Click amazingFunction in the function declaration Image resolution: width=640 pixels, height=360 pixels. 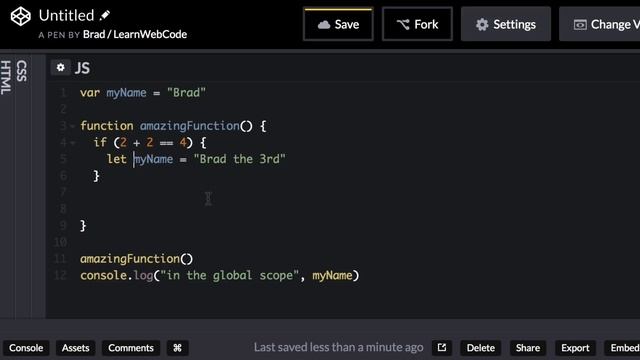[x=190, y=126]
